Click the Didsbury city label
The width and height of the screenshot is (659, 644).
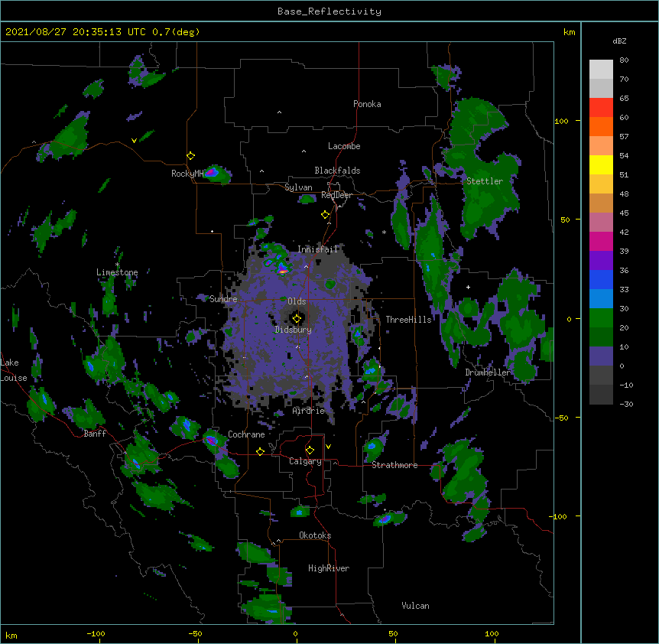tap(294, 330)
